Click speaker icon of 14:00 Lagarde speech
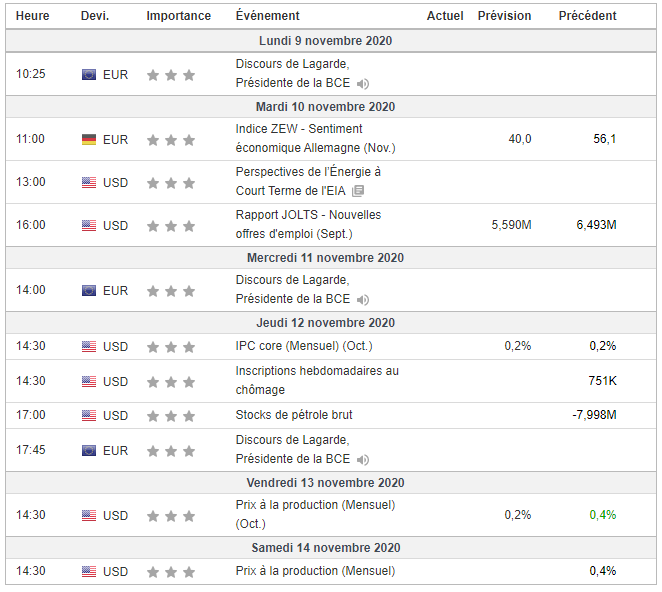Viewport: 662px width, 592px height. point(363,299)
